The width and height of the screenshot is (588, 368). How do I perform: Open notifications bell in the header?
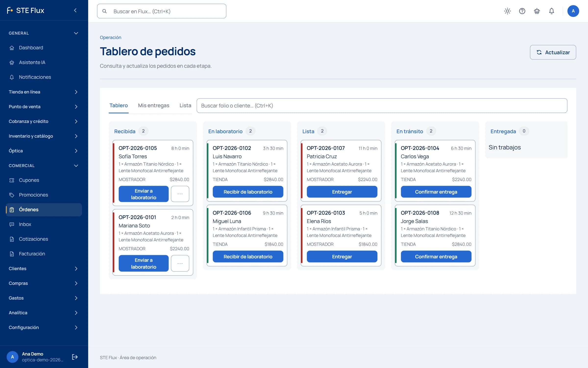pos(551,11)
